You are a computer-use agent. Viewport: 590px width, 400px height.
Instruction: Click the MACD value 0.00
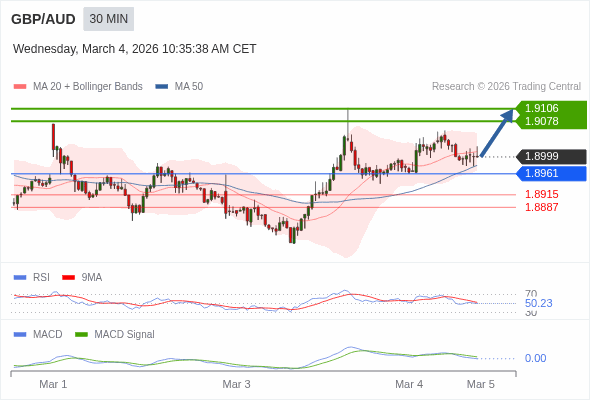535,358
